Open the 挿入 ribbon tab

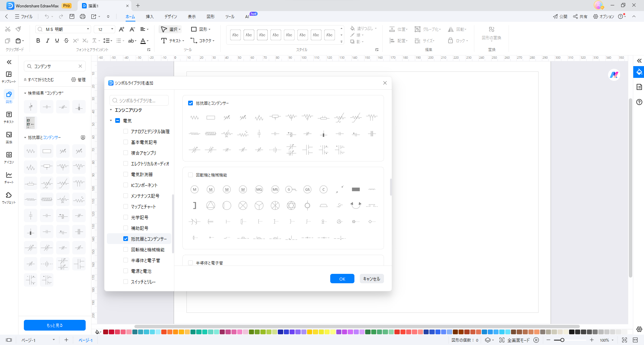(x=149, y=16)
